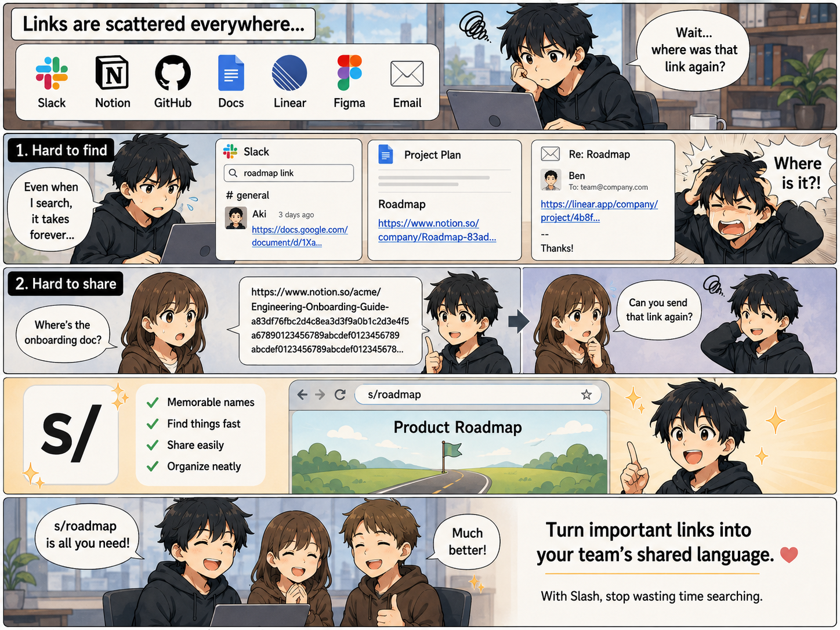Click the To: team@company.com recipient line
Screen dimensions: 840x630
click(x=608, y=187)
